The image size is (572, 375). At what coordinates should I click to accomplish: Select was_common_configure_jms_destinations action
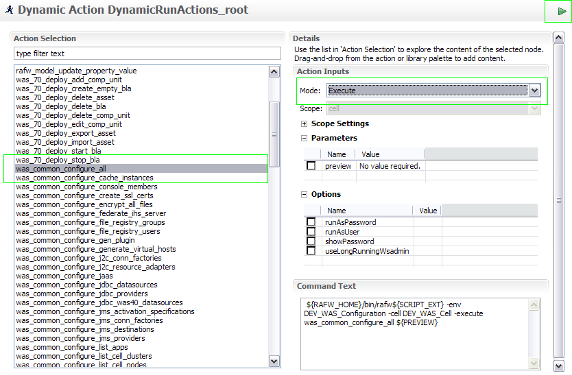tap(85, 330)
